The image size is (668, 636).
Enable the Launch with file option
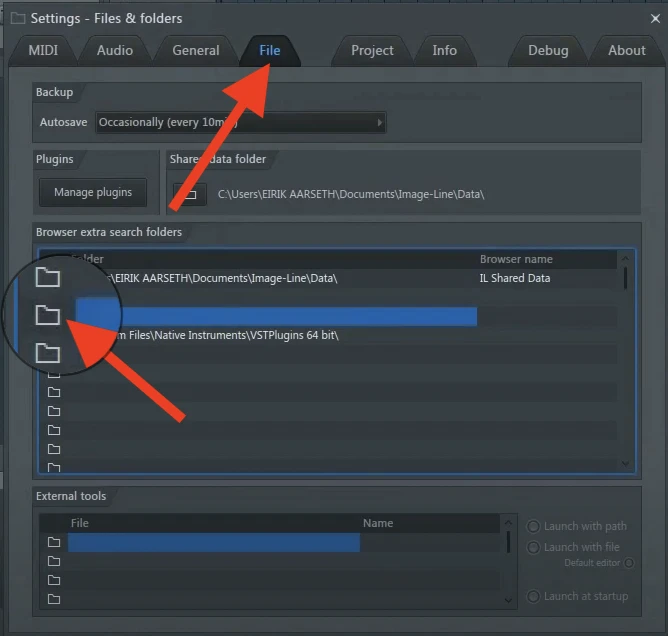[x=533, y=547]
